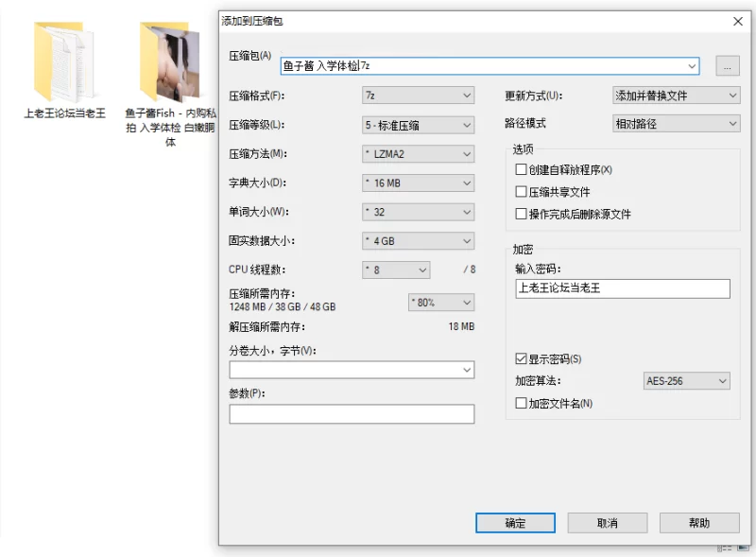This screenshot has width=756, height=557.
Task: Open the 压缩等级 dropdown showing 5 - 标准压缩
Action: (418, 125)
